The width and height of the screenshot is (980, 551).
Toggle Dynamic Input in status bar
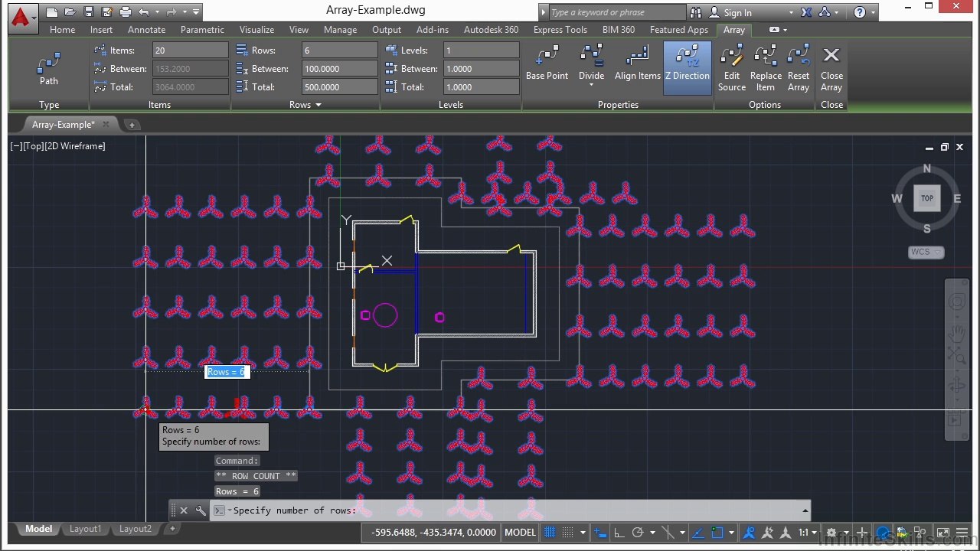600,533
